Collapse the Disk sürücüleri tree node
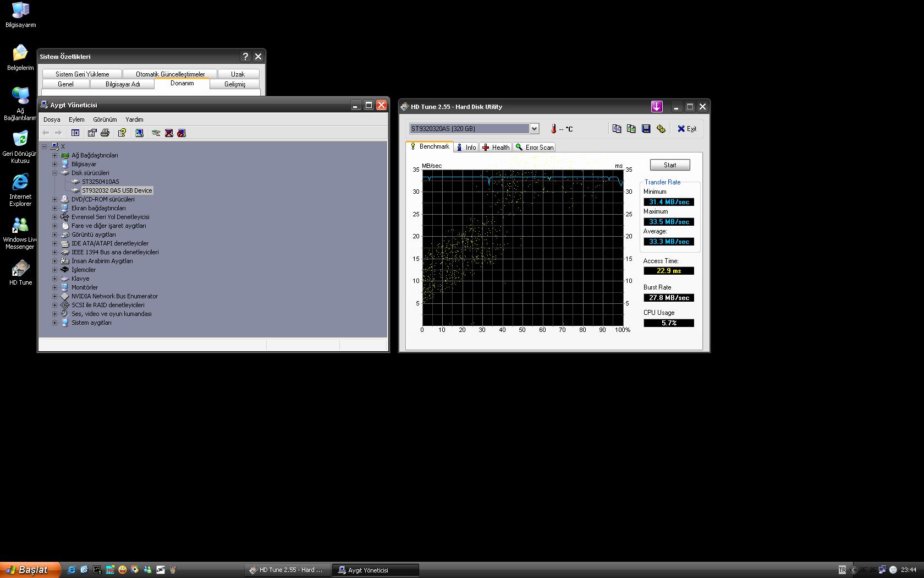Image resolution: width=924 pixels, height=578 pixels. point(54,173)
